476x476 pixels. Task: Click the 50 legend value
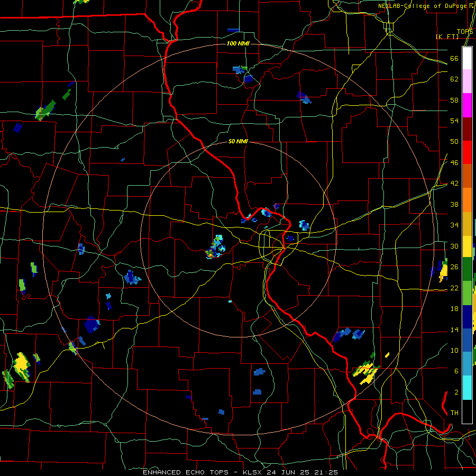454,142
